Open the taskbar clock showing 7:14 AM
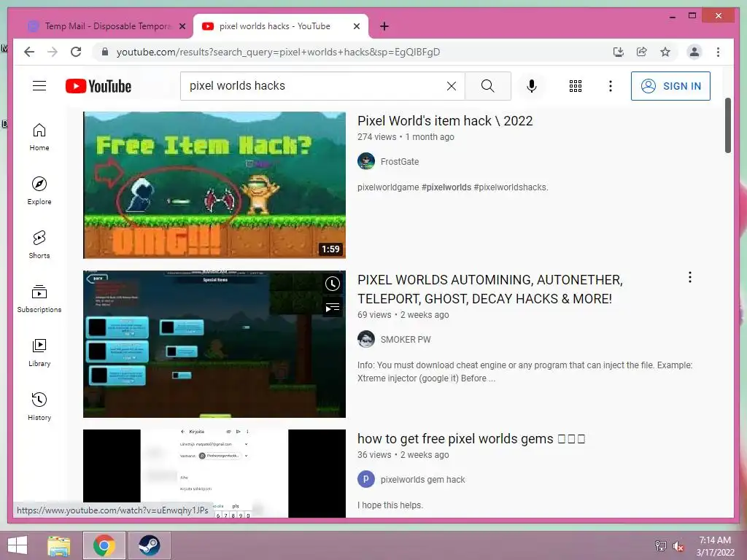Screen dimensions: 747x560 point(715,546)
